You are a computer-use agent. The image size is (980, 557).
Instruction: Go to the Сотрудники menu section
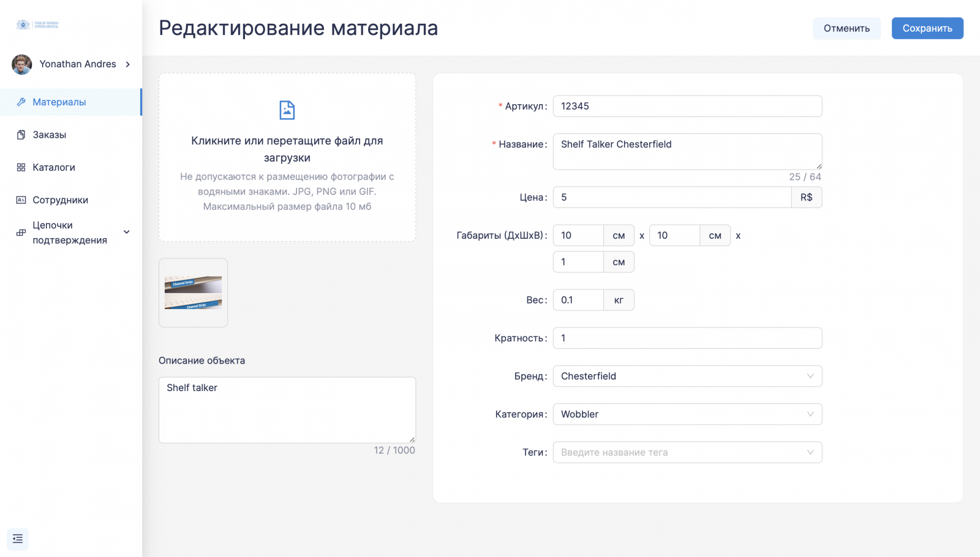point(60,200)
